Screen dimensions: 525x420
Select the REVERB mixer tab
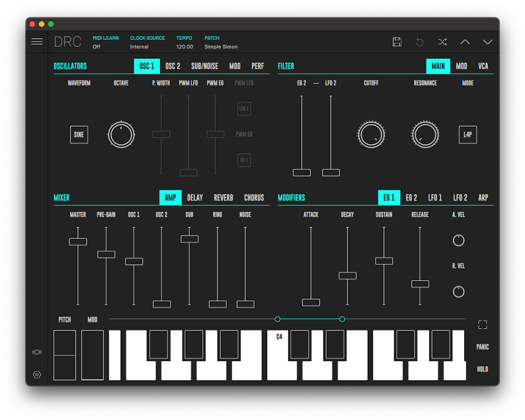(x=223, y=198)
